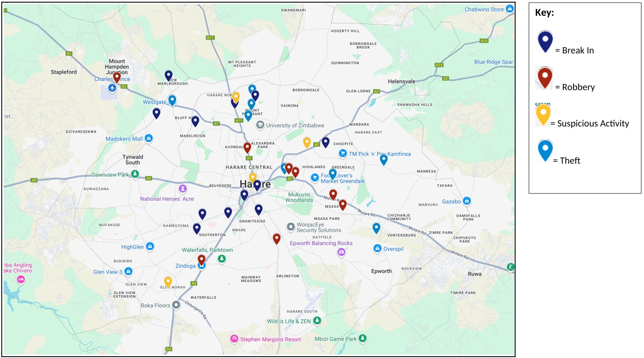
Task: Select the robbery pin at Zindoga
Action: (201, 260)
